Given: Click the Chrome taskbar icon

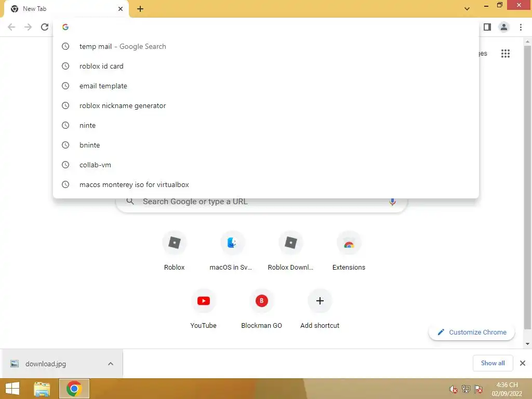Looking at the screenshot, I should (x=74, y=389).
